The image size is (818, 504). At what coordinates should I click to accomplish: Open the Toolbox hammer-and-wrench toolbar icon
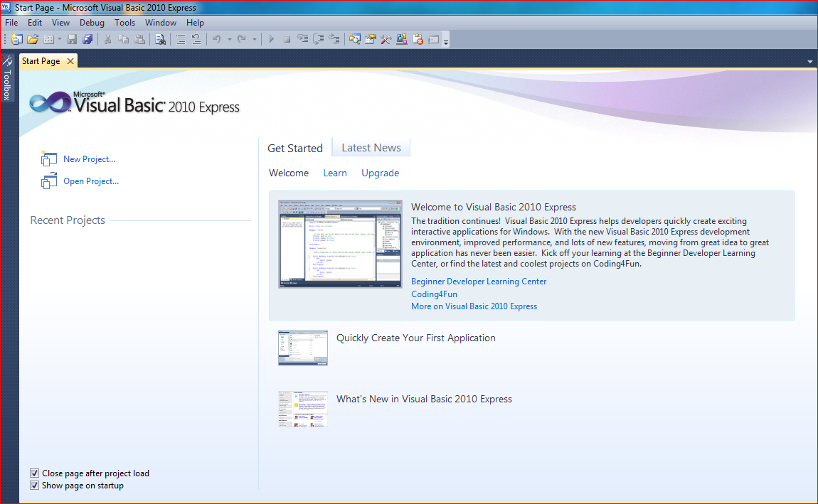(386, 39)
